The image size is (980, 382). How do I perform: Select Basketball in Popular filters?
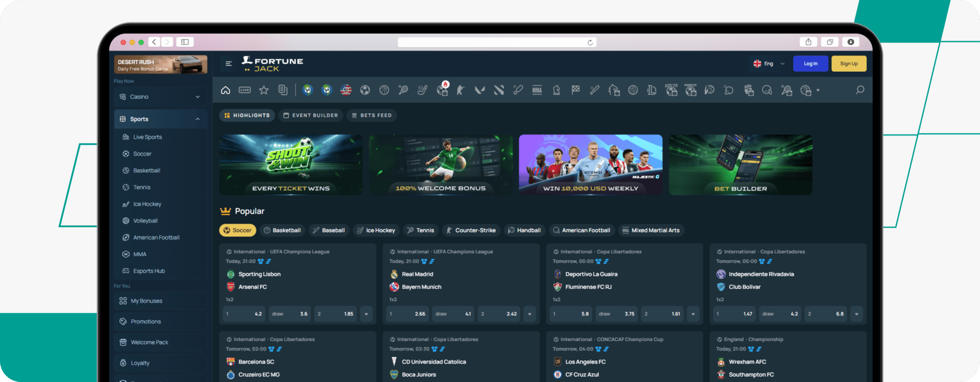[x=283, y=230]
